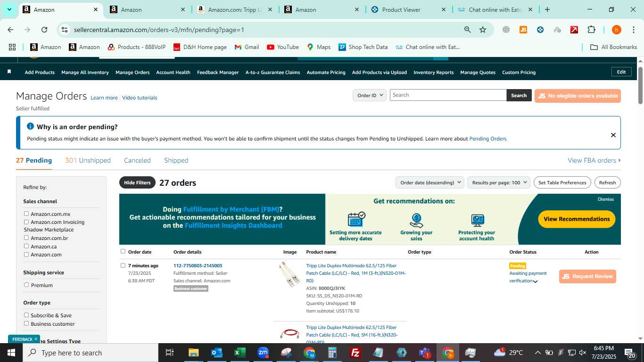Select the checkbox for order 112-7750803-2145003
The height and width of the screenshot is (362, 644).
tap(123, 265)
